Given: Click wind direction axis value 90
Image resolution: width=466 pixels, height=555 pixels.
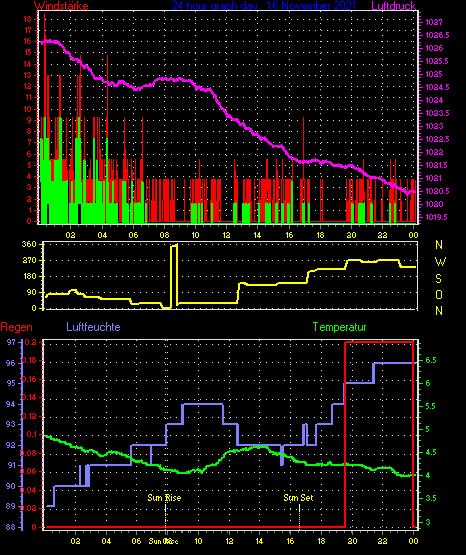Looking at the screenshot, I should click(31, 292).
